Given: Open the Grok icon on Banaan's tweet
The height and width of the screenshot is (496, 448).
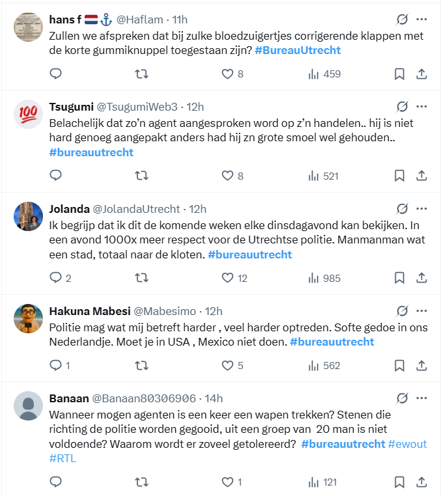Looking at the screenshot, I should (x=402, y=398).
